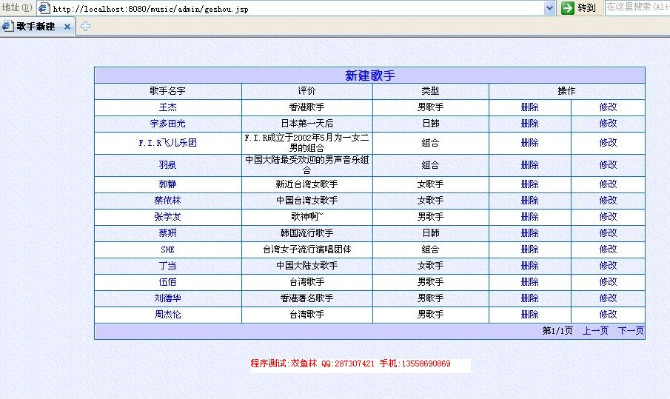Click singer name 张学友
The width and height of the screenshot is (670, 399).
[168, 217]
